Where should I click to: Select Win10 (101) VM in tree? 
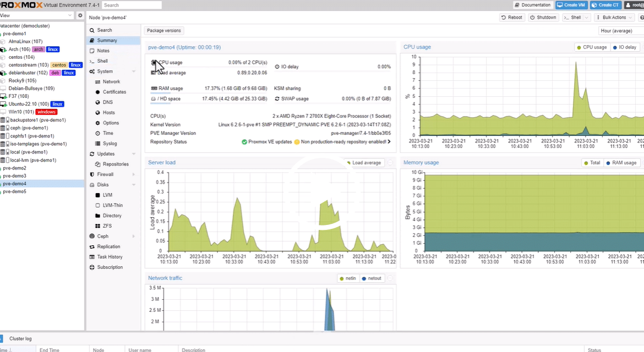pyautogui.click(x=21, y=112)
